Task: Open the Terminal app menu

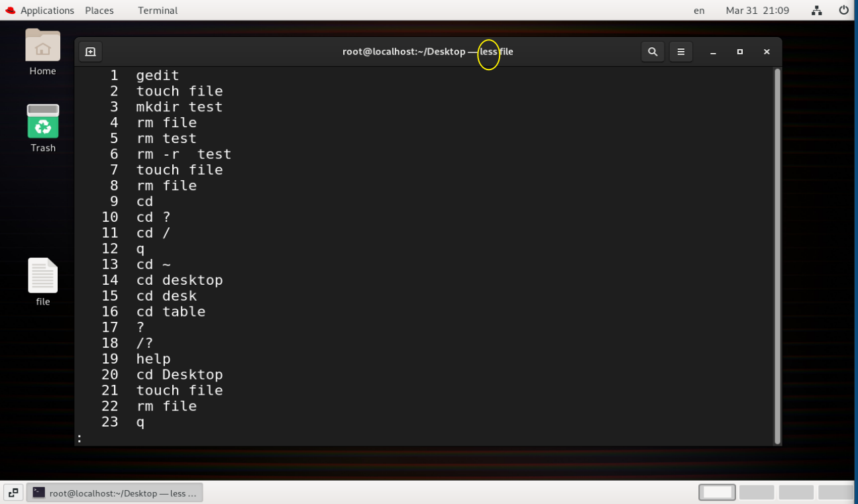Action: 158,11
